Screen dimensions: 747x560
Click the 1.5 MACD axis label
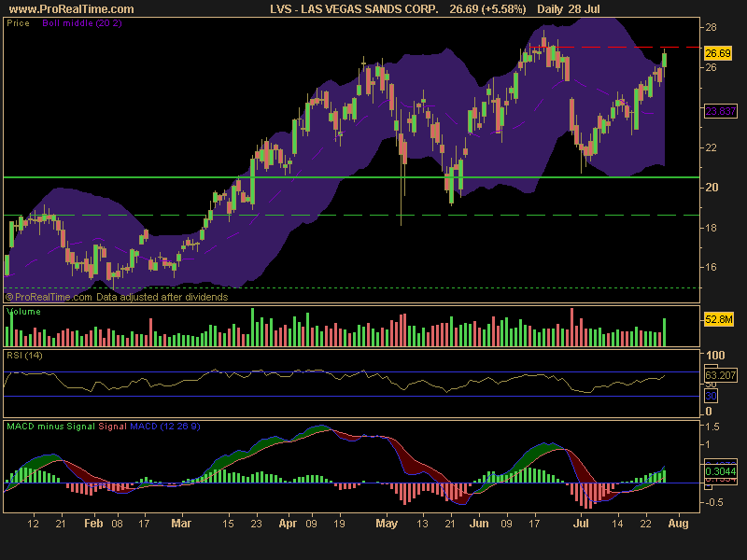[x=712, y=427]
